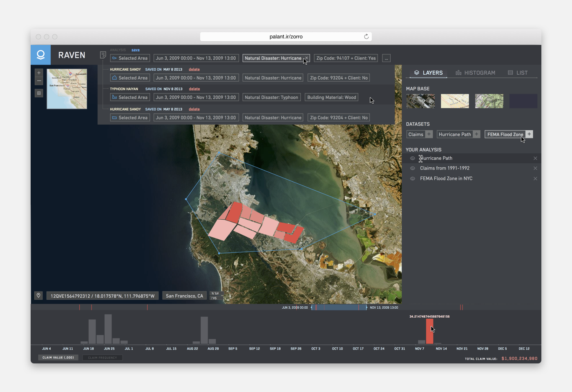Remove FEMA Flood Zone in NYC

(535, 178)
